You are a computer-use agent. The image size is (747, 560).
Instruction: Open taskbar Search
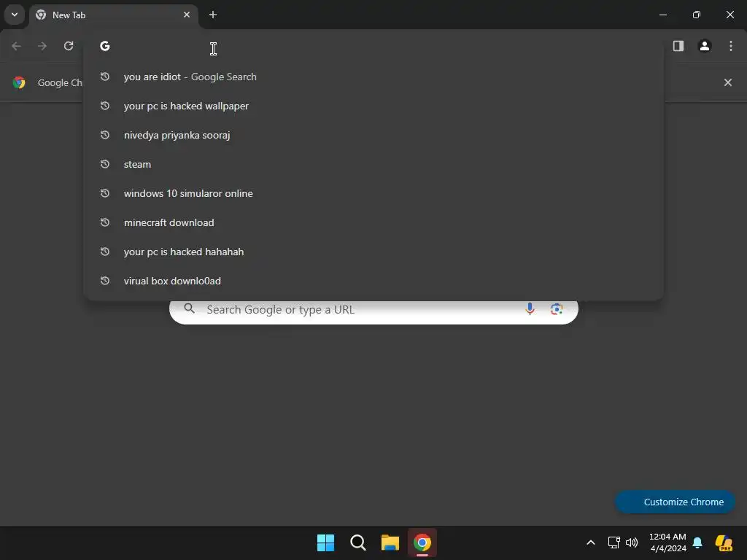click(357, 542)
